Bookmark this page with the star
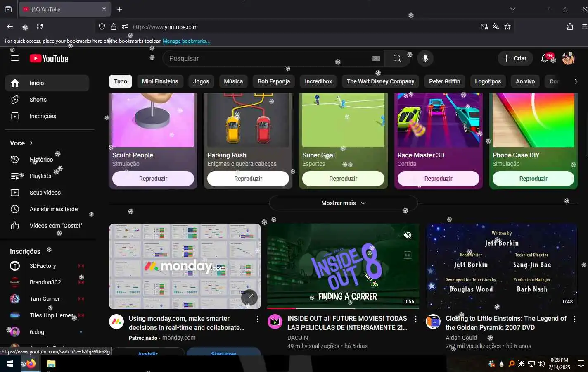The image size is (588, 372). click(507, 26)
